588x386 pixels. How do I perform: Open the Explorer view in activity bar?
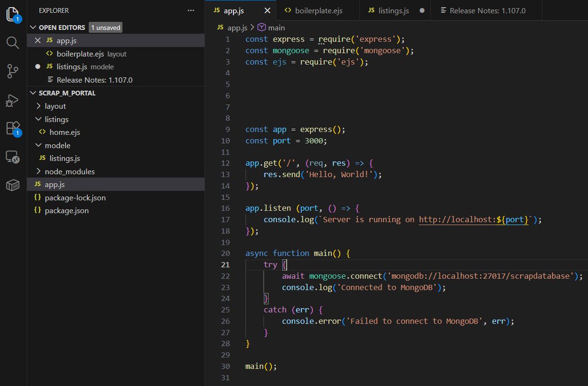[13, 14]
